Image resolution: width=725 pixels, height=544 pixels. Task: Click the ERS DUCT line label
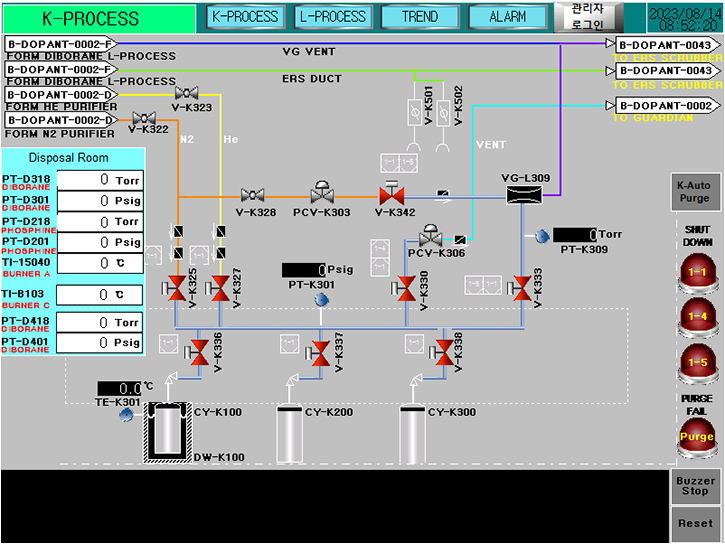coord(312,79)
